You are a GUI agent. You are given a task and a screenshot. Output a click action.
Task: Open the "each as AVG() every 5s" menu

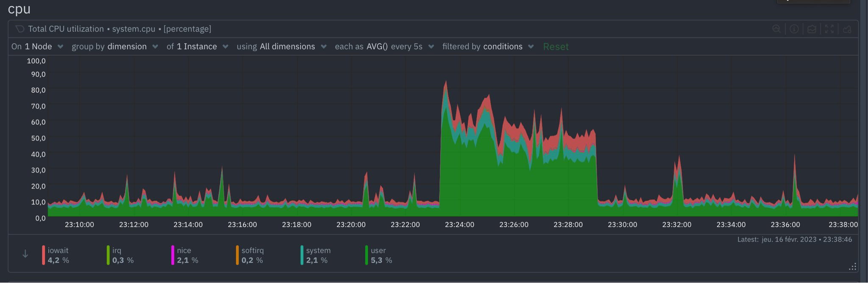384,47
